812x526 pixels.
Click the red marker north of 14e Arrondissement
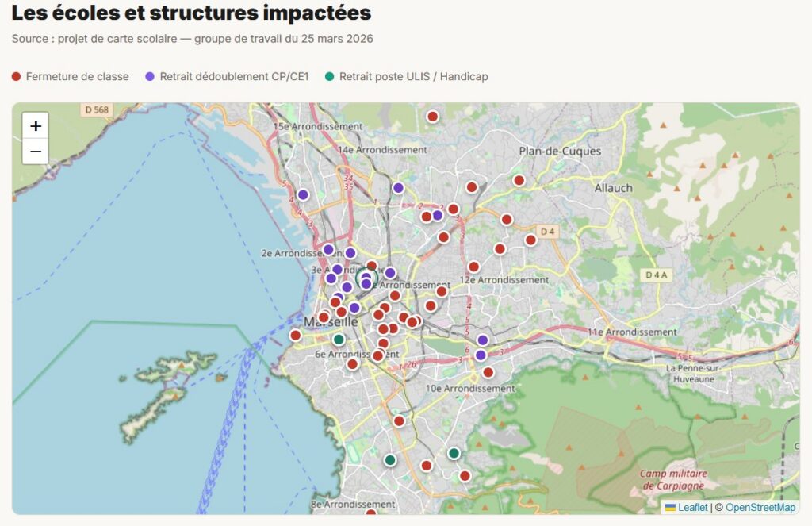click(x=432, y=117)
